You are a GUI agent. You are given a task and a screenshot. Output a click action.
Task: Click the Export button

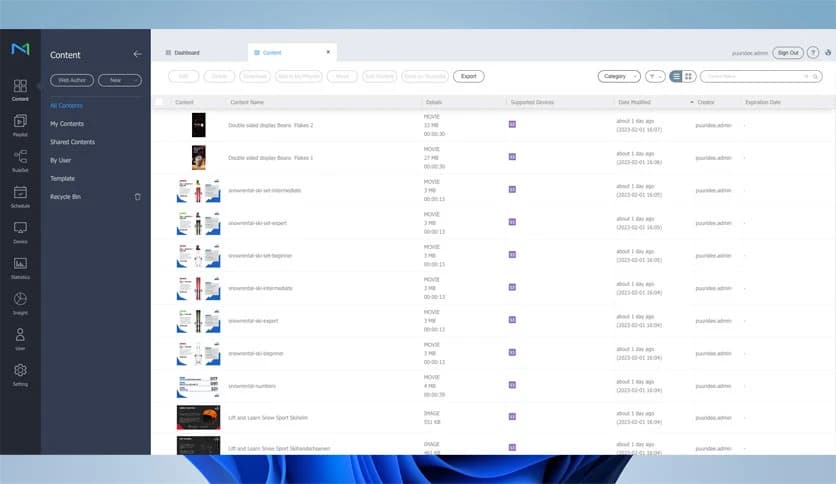pyautogui.click(x=469, y=76)
